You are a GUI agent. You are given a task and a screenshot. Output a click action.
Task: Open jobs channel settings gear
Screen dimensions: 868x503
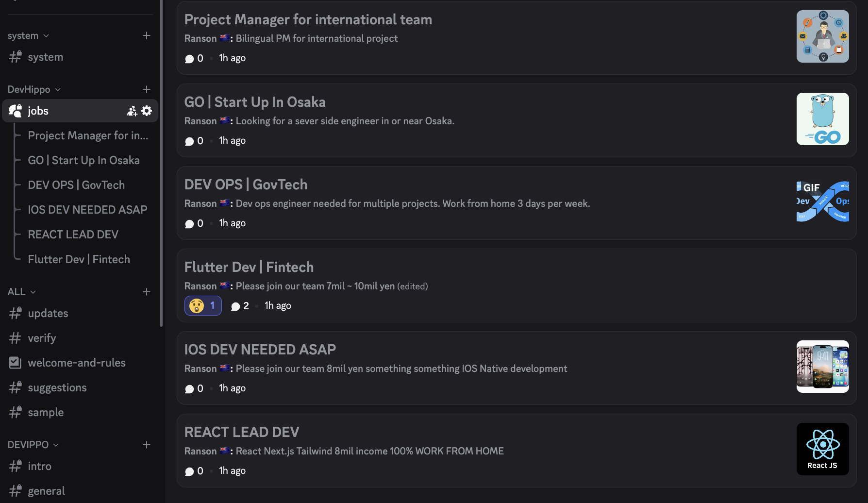tap(147, 111)
